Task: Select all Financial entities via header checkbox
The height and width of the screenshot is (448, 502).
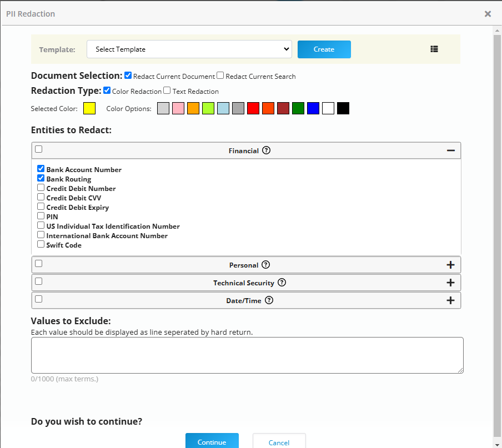Action: point(38,149)
